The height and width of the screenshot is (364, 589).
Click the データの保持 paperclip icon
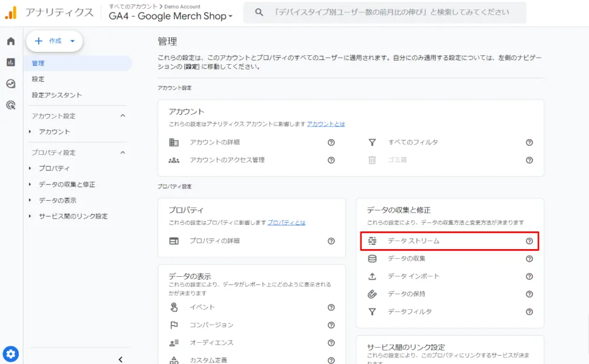tap(372, 294)
